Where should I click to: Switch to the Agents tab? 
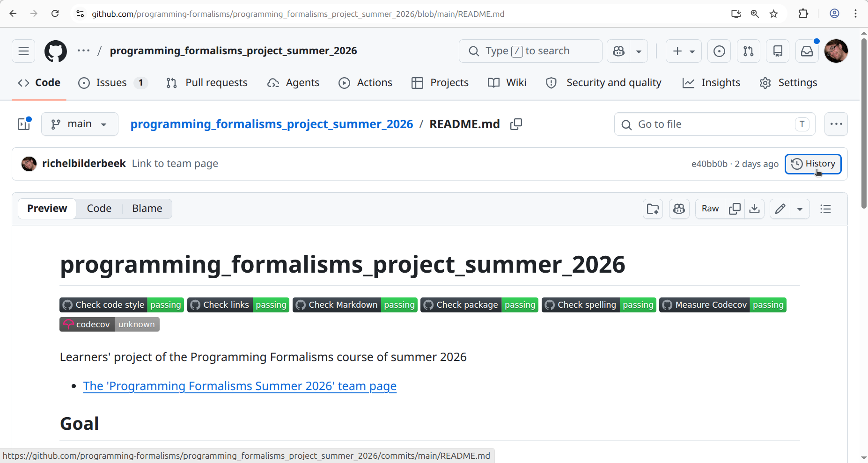click(293, 83)
